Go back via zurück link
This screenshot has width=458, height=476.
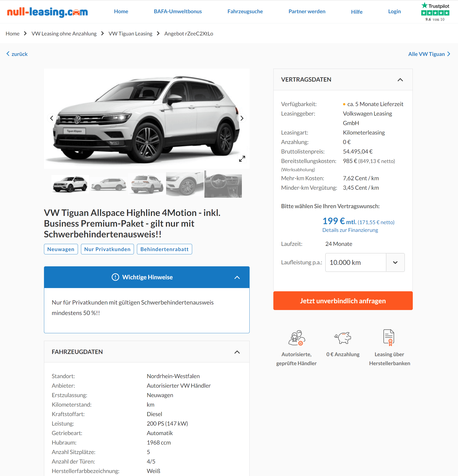(17, 54)
